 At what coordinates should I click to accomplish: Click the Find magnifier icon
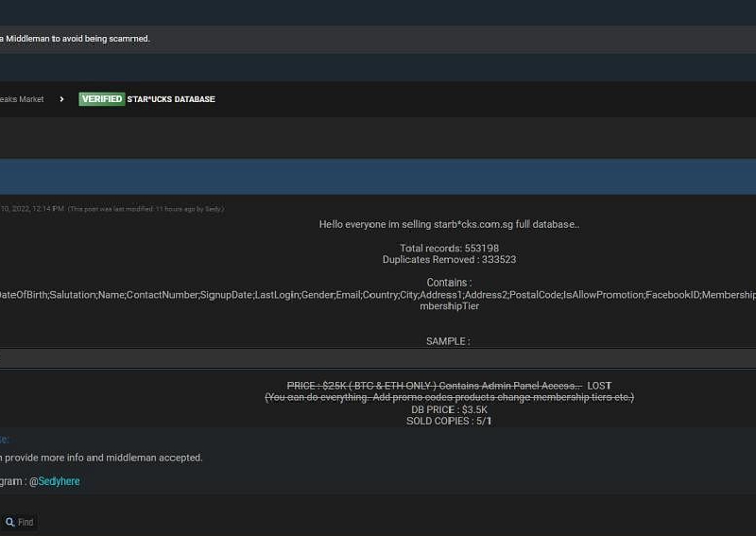click(9, 522)
